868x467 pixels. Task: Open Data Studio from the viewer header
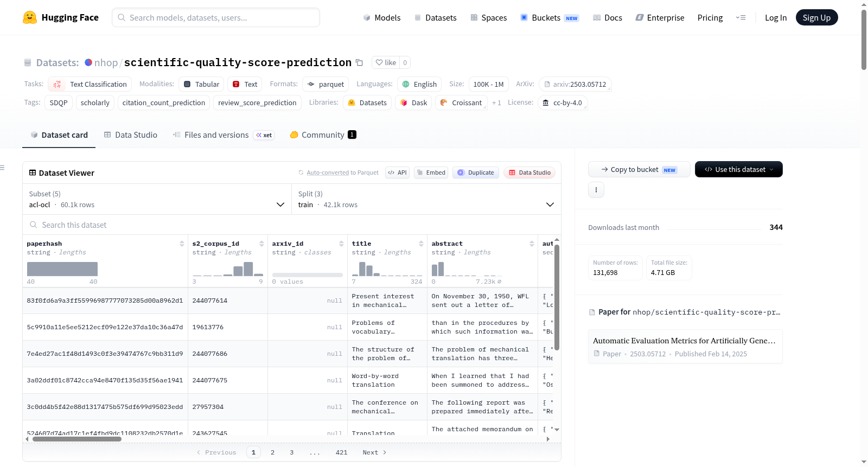pos(529,172)
